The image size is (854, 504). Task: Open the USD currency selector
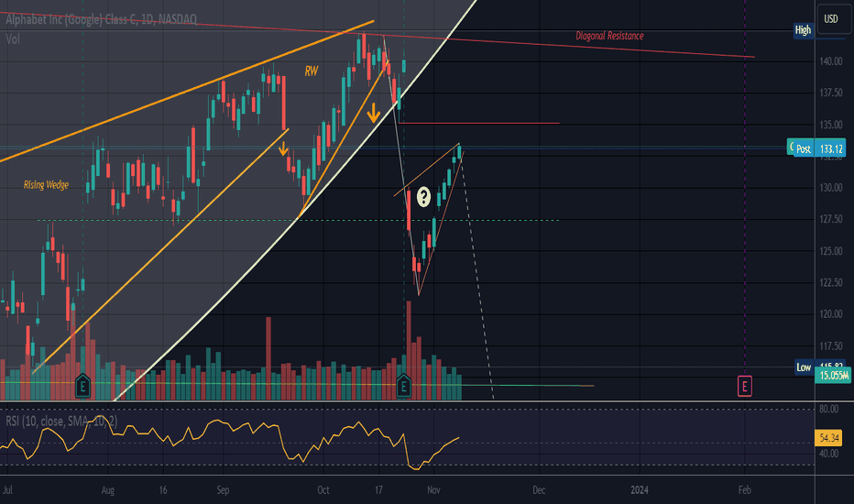tap(830, 19)
